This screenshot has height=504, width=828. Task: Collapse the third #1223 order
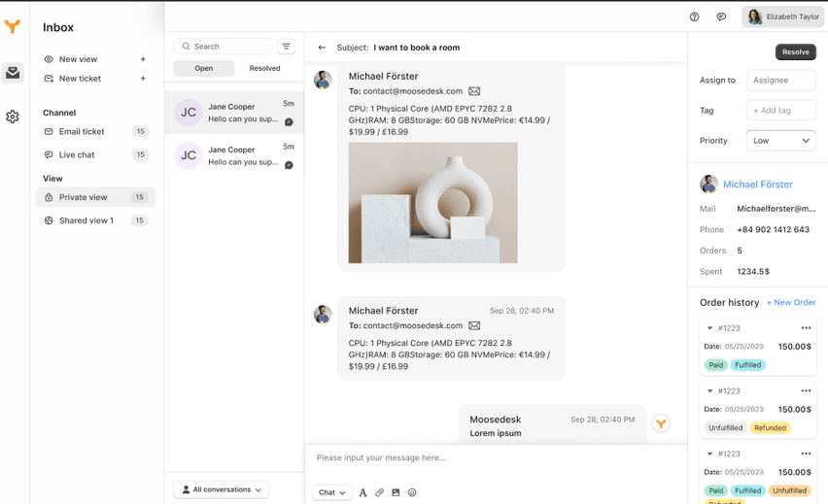coord(709,454)
